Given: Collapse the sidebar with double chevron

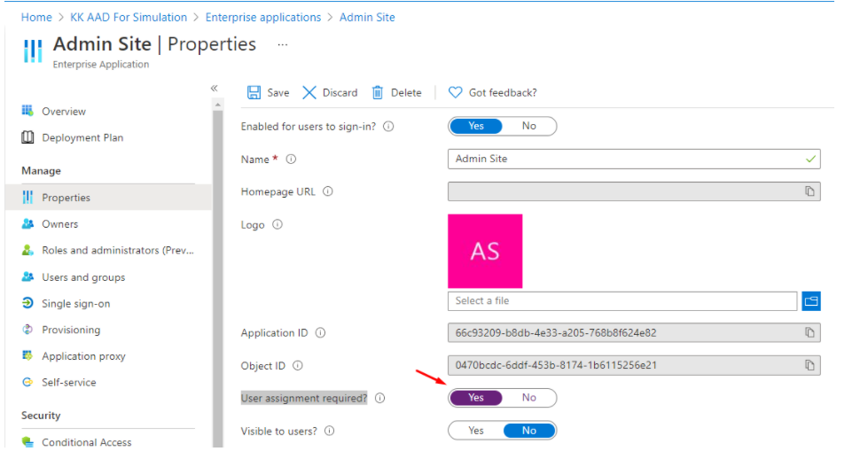Looking at the screenshot, I should point(215,88).
